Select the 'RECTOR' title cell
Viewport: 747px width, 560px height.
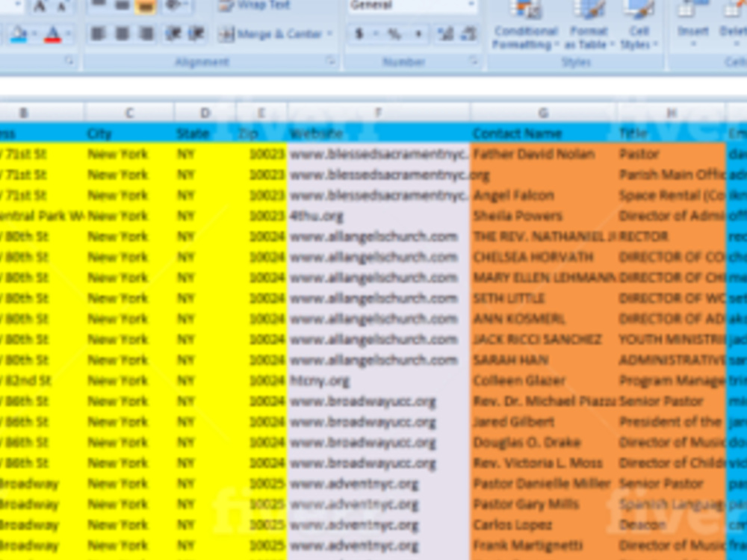[x=672, y=237]
